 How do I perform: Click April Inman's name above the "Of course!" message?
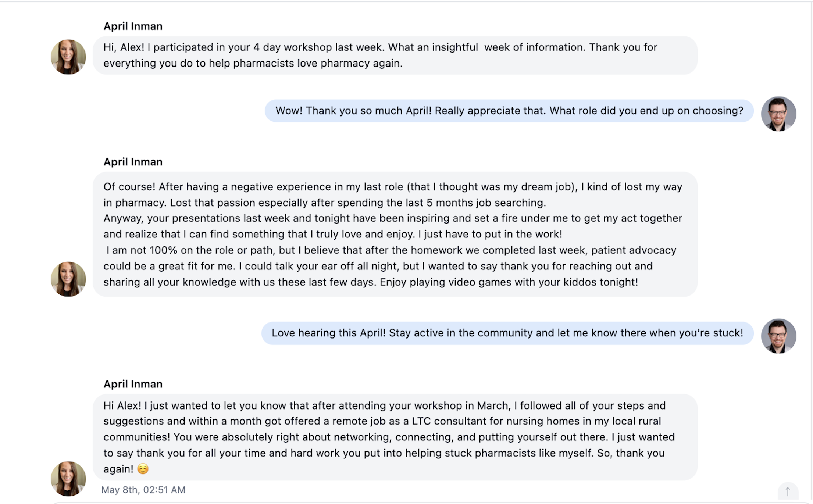click(133, 162)
